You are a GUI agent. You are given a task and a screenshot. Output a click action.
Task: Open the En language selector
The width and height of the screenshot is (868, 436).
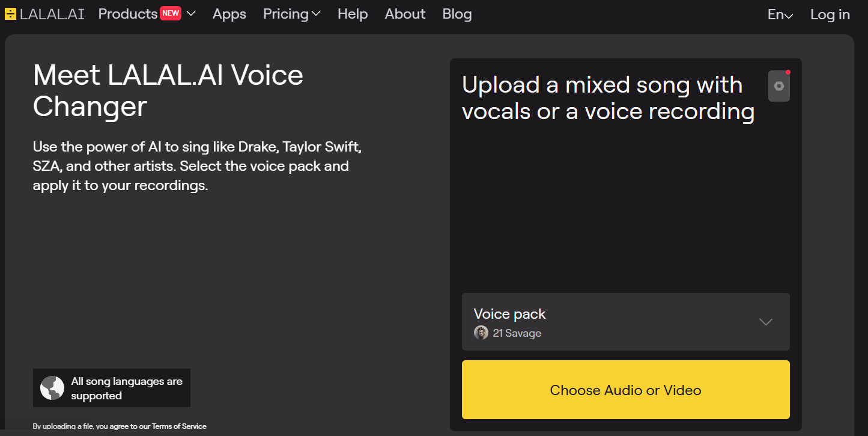(x=780, y=15)
